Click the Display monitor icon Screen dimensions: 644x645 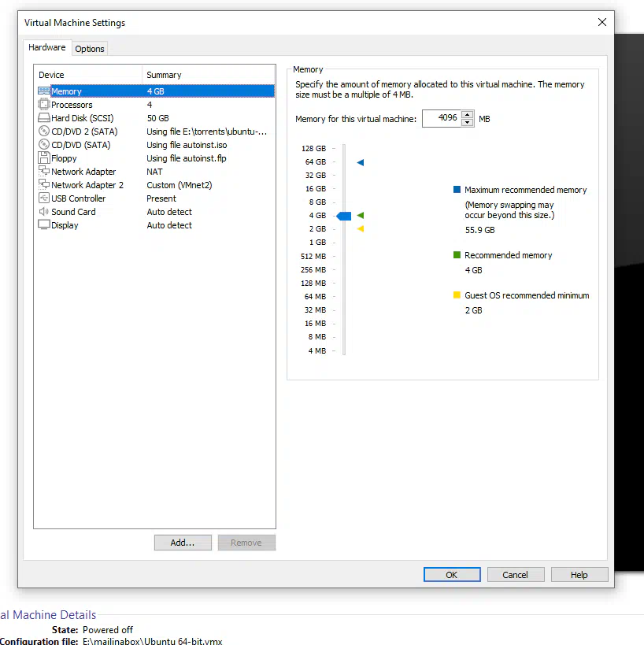point(43,224)
